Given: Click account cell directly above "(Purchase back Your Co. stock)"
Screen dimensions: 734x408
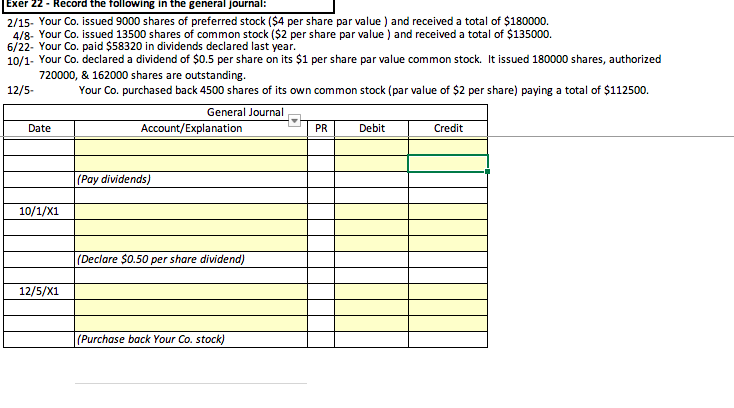Looking at the screenshot, I should [191, 324].
